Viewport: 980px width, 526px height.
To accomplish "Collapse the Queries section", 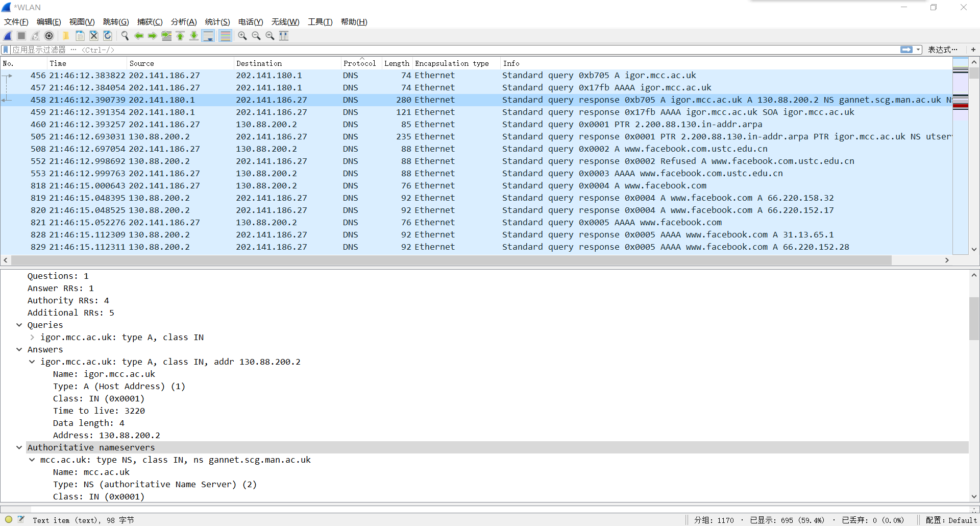I will coord(19,325).
